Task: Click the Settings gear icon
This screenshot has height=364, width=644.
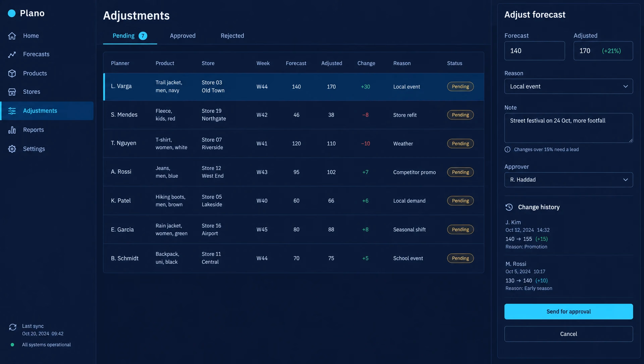Action: tap(12, 149)
